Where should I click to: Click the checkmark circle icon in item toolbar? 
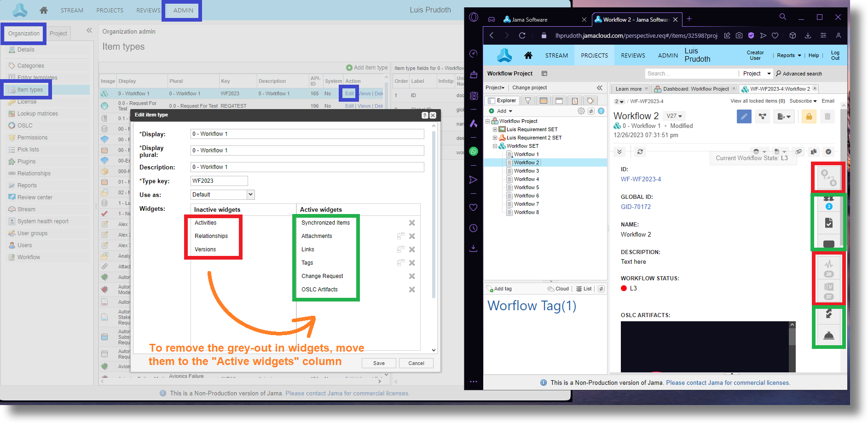click(x=828, y=151)
